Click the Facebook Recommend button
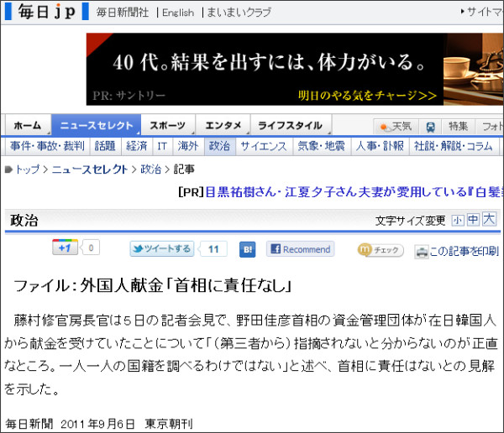This screenshot has height=433, width=504. (x=301, y=249)
